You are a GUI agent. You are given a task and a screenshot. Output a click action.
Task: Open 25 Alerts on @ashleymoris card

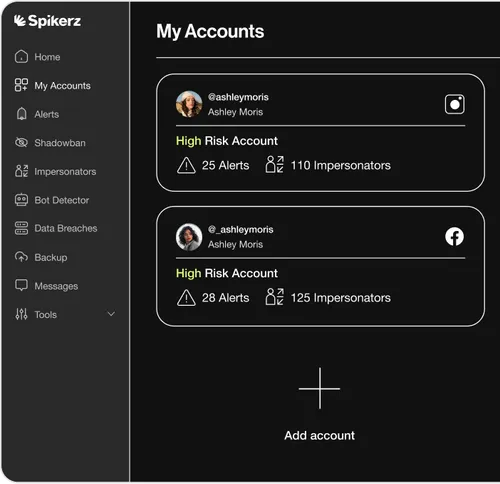(225, 165)
